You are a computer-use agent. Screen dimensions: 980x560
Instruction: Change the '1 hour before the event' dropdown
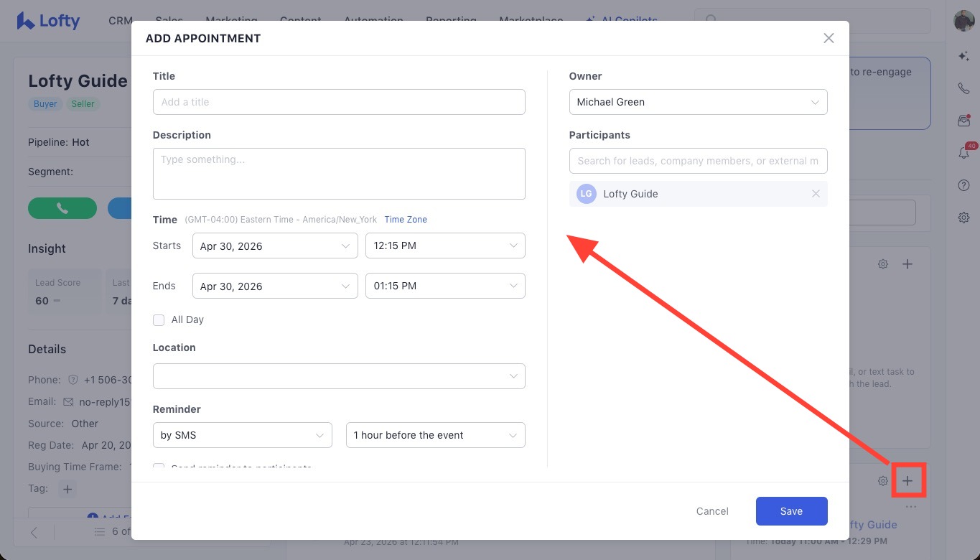(436, 435)
